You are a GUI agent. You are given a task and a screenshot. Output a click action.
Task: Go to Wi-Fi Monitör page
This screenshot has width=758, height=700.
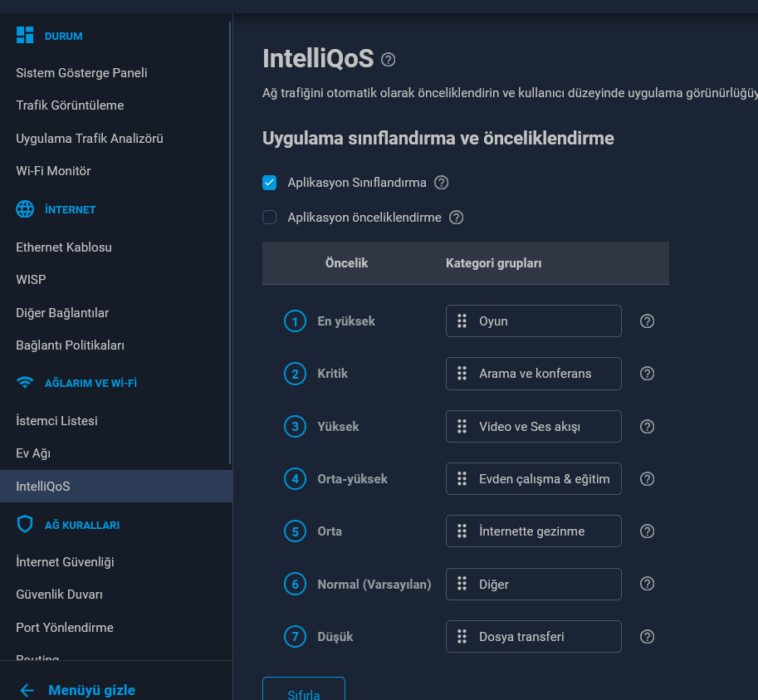53,171
